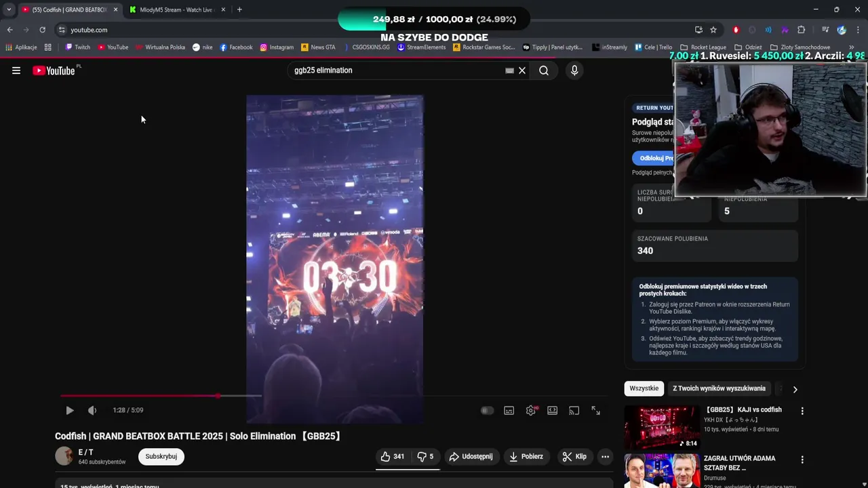Screen dimensions: 868x488
Task: Open the on-screen keyboard icon in search
Action: click(509, 70)
